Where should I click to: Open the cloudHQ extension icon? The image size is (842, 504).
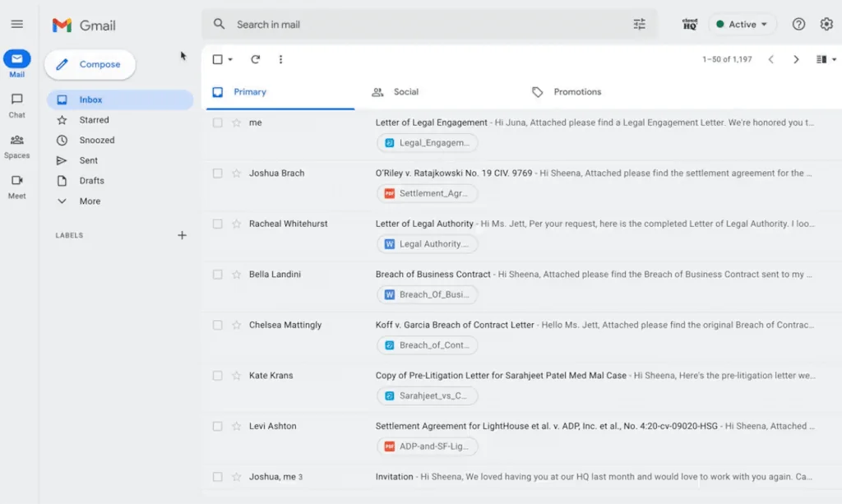point(689,24)
